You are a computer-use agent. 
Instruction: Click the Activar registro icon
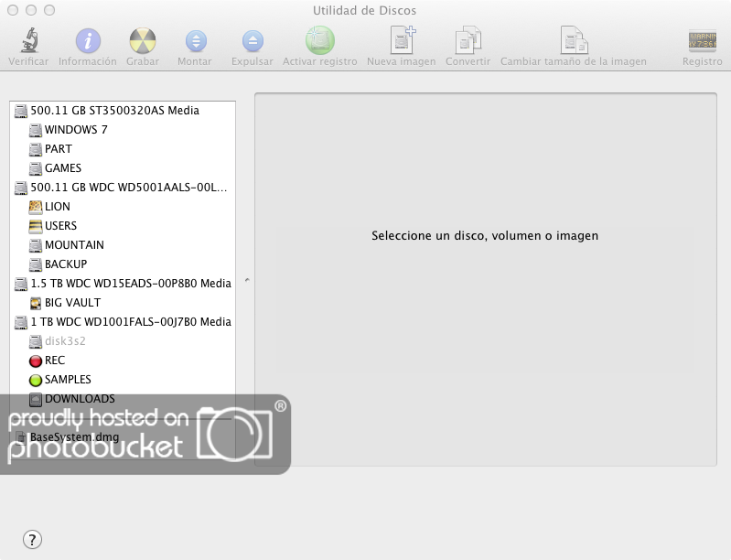pos(320,40)
